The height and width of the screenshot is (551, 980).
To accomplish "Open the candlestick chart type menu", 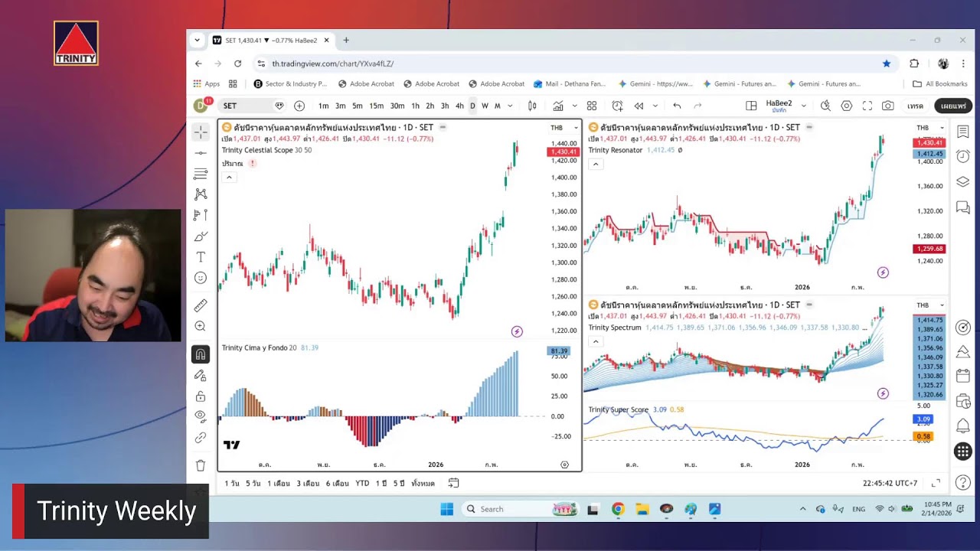I will click(x=532, y=106).
